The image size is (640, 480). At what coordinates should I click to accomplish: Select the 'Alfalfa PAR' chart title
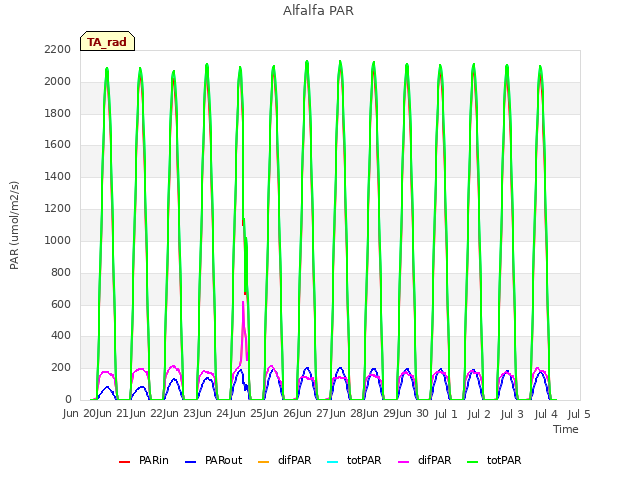[318, 11]
